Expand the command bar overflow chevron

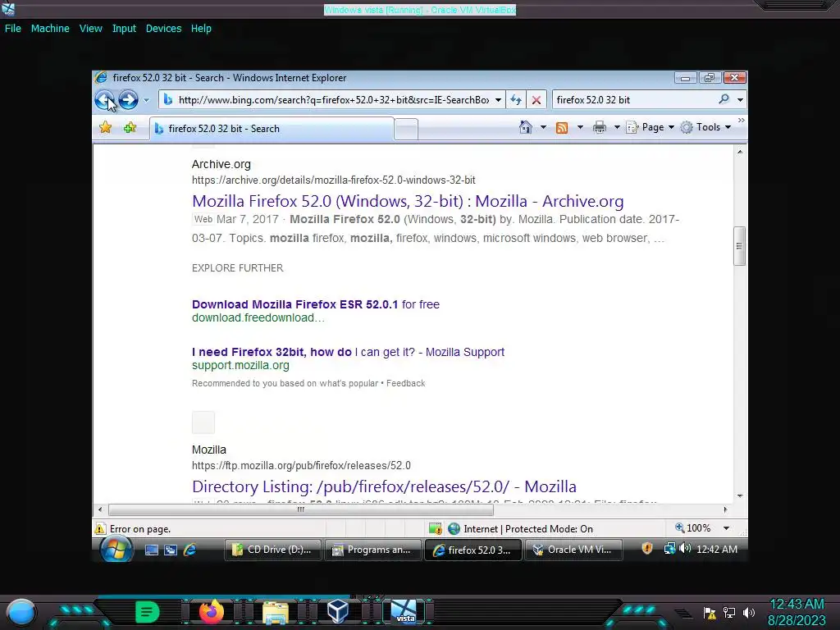coord(741,121)
